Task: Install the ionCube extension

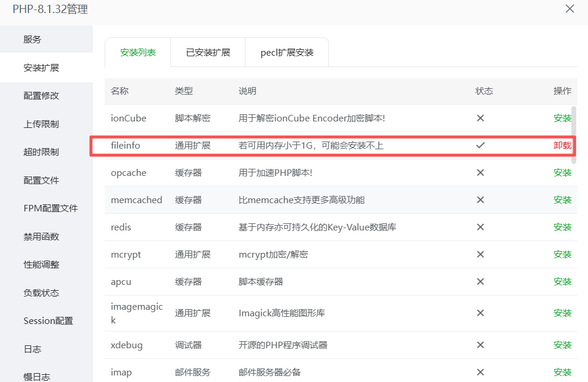Action: tap(562, 118)
